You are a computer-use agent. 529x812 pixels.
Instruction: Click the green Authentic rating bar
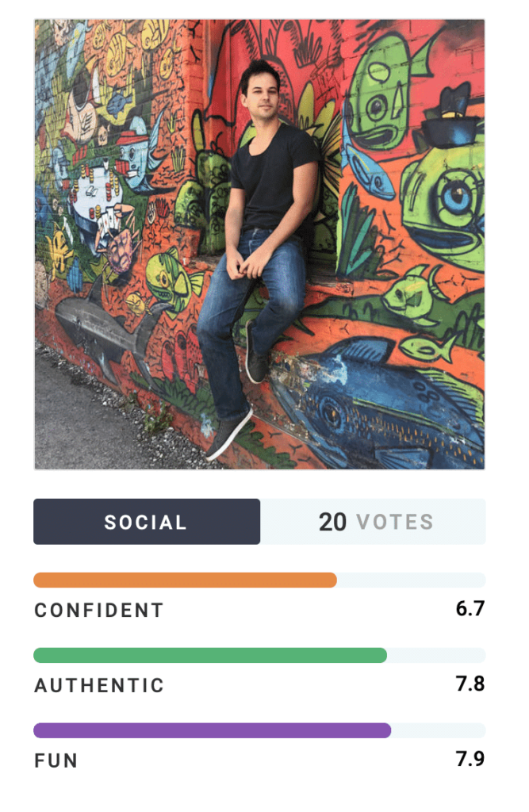pyautogui.click(x=210, y=655)
